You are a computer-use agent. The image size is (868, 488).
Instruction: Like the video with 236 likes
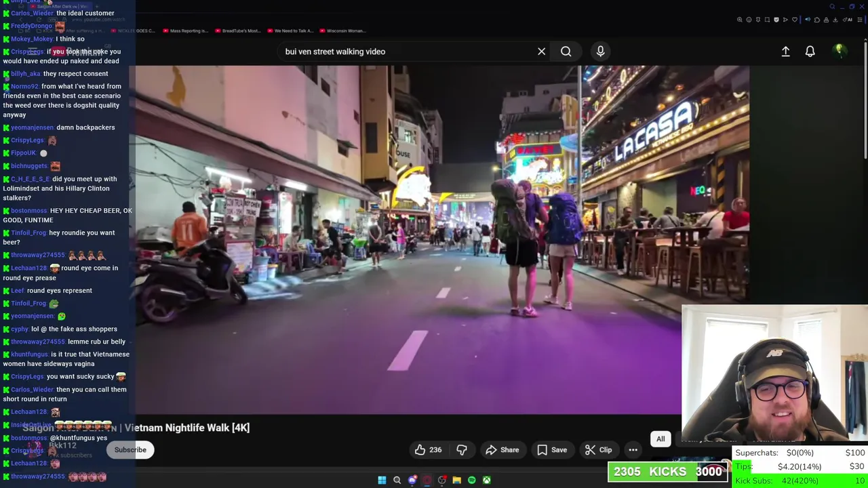tap(429, 450)
